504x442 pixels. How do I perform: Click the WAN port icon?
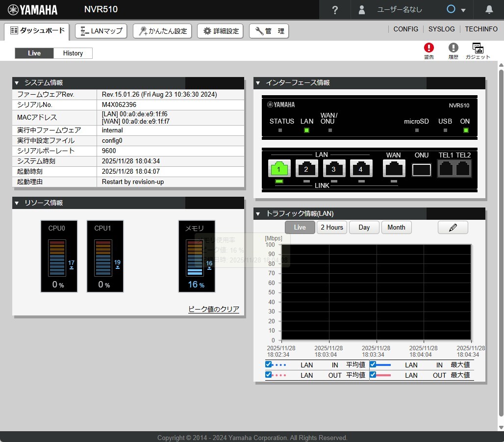(394, 169)
